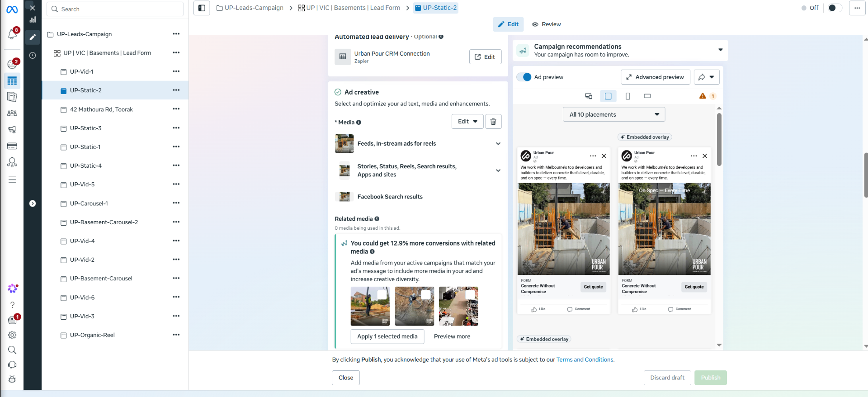
Task: Click Discard draft button
Action: 667,378
